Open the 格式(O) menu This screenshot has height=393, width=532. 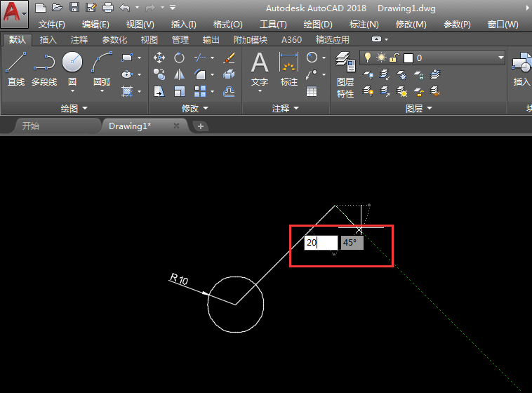(x=227, y=25)
